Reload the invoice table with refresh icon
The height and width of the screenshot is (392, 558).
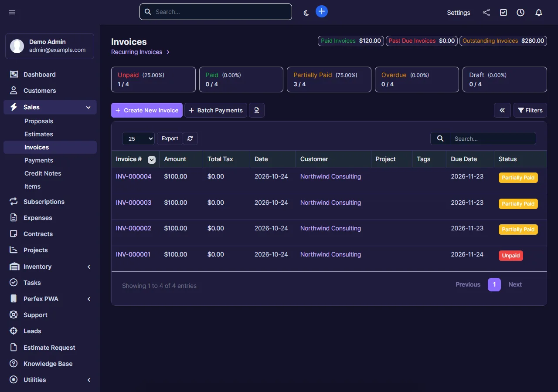(190, 139)
